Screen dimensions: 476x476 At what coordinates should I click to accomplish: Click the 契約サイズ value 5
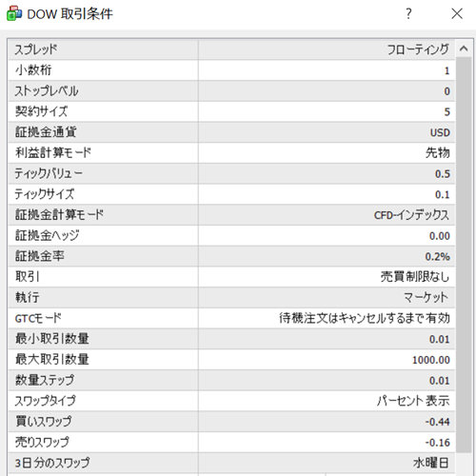(446, 111)
